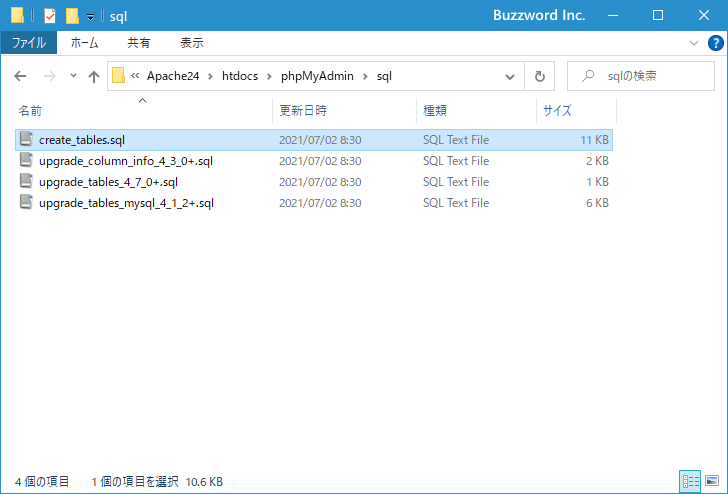The image size is (728, 494).
Task: Switch to large icons view in status bar
Action: point(710,481)
